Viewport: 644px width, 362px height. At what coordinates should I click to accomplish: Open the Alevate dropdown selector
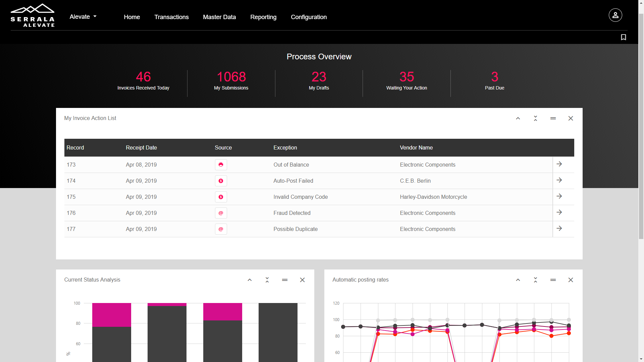(83, 16)
